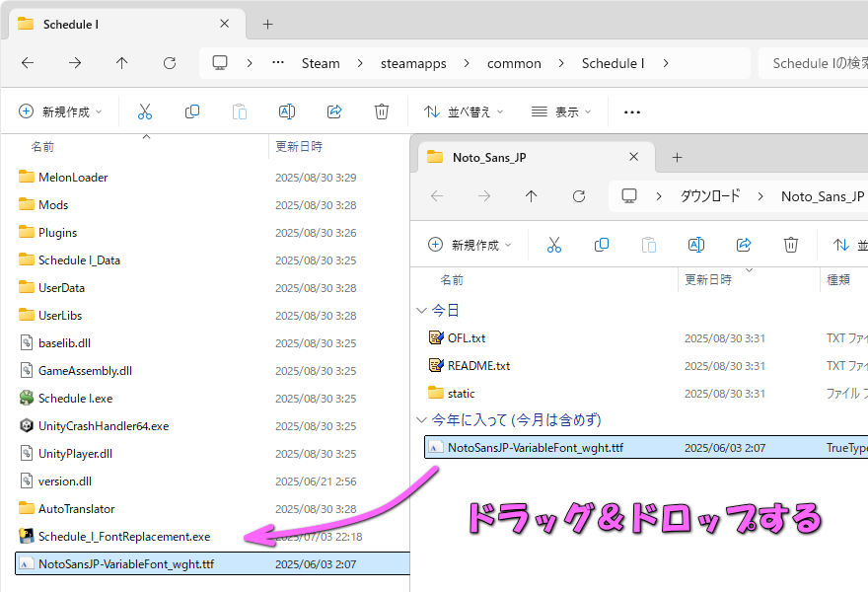Click Paste icon in Noto_Sans_JP window toolbar
The height and width of the screenshot is (592, 868).
649,245
